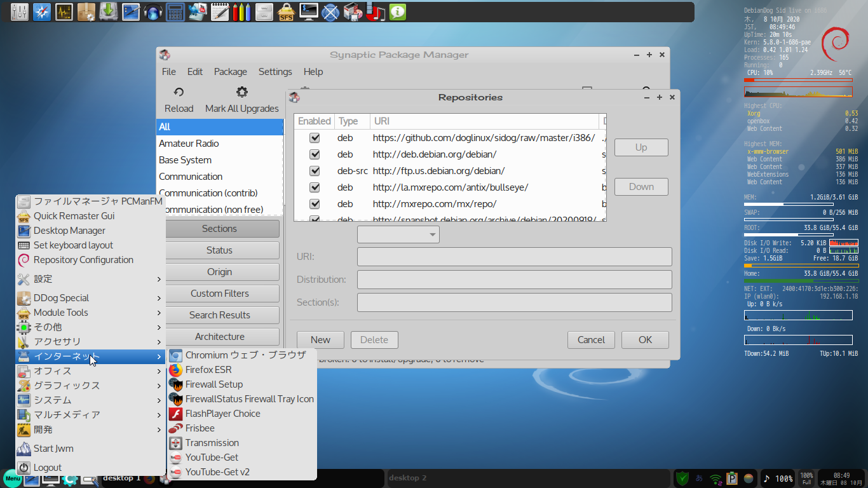Viewport: 868px width, 488px height.
Task: Toggle la.mxrepo.com antix repository checkbox
Action: tap(315, 187)
